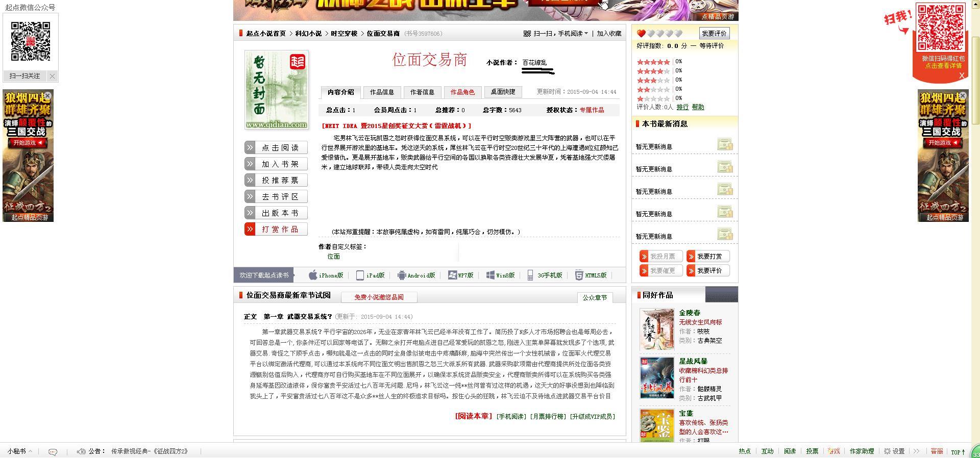Click the 点击阅读 button

tap(276, 148)
